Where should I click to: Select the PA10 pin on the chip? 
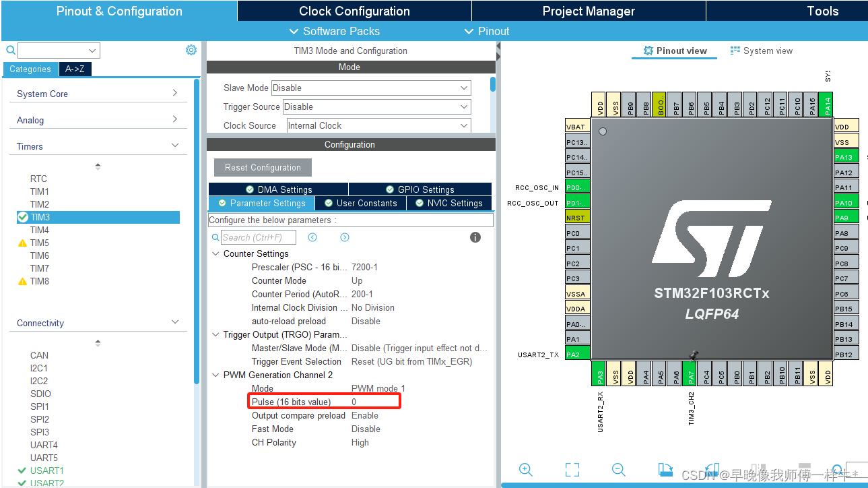(x=846, y=202)
